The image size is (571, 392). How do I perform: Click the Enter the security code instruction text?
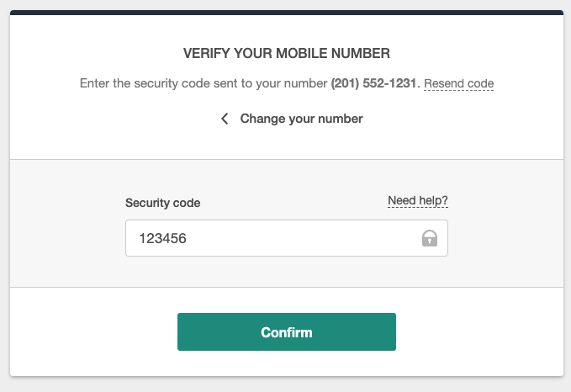pos(202,83)
